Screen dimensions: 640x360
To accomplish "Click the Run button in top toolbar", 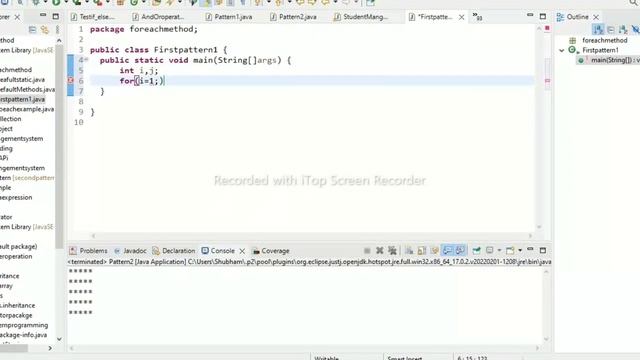I will [56, 3].
